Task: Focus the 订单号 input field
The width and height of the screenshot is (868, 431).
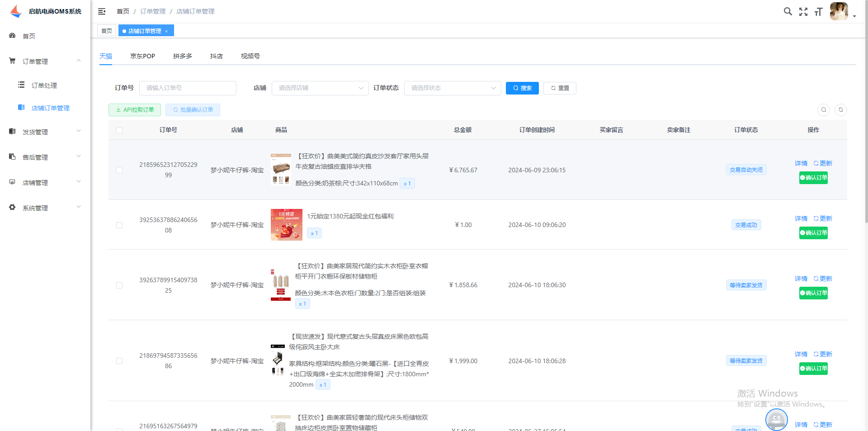Action: click(x=188, y=88)
